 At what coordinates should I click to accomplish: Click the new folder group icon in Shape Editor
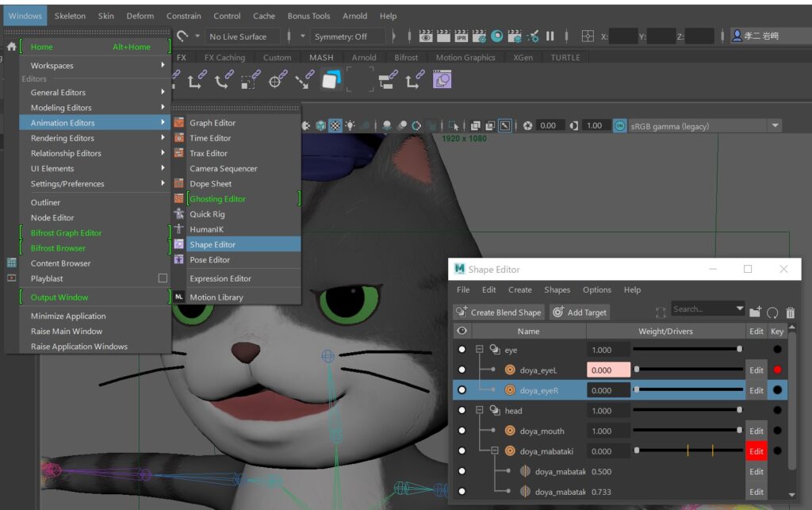pyautogui.click(x=755, y=312)
